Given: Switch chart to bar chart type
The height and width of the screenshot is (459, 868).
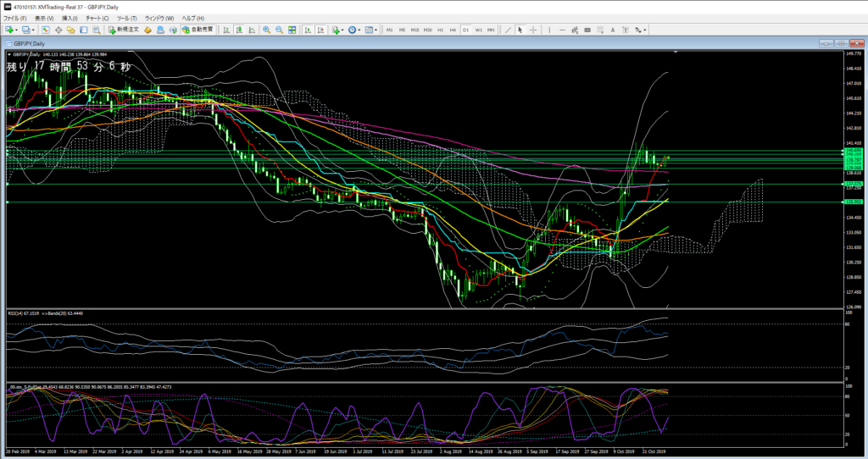Looking at the screenshot, I should 226,30.
